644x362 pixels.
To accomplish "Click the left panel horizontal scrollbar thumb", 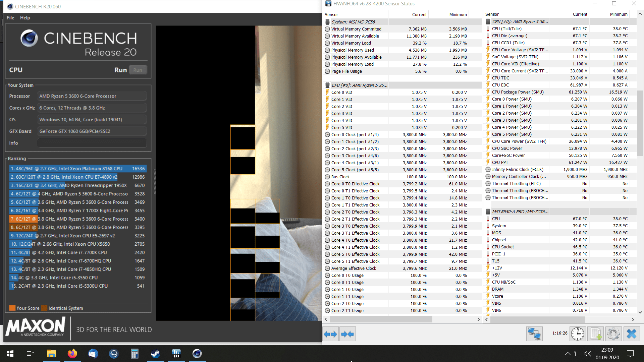I will pyautogui.click(x=381, y=319).
